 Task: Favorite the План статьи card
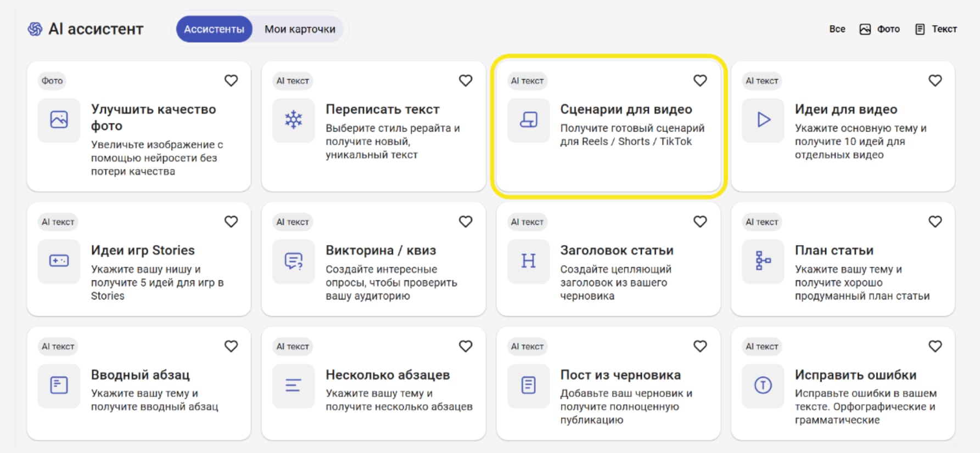(x=935, y=222)
